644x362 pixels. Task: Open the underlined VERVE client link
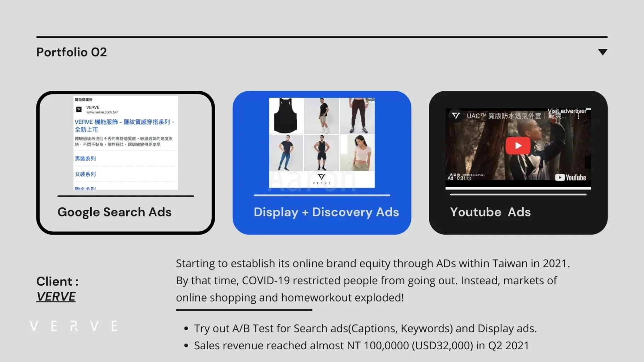click(x=56, y=297)
